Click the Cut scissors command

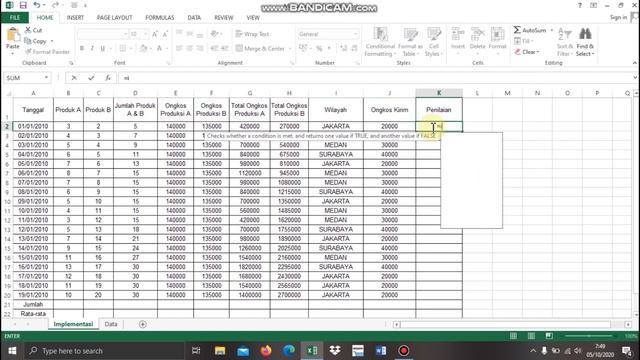coord(33,30)
